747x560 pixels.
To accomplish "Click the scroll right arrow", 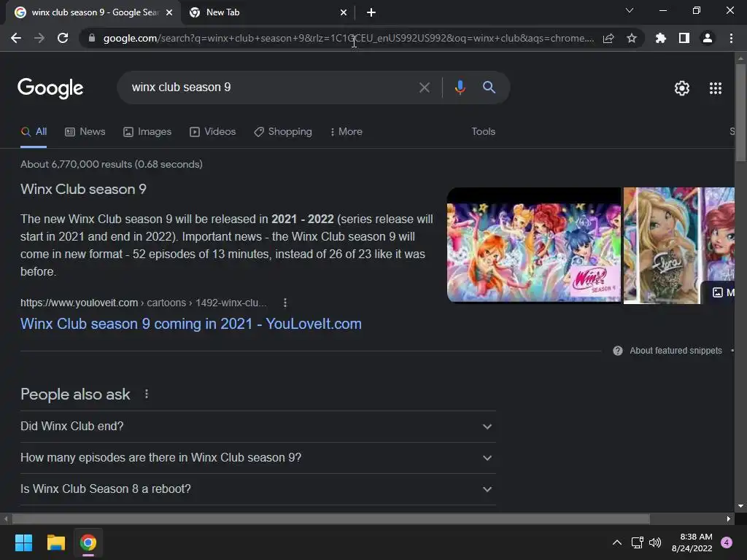I will 729,518.
